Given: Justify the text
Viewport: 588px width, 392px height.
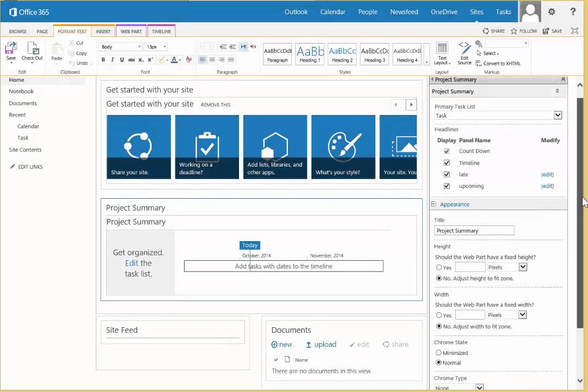Looking at the screenshot, I should (x=231, y=60).
